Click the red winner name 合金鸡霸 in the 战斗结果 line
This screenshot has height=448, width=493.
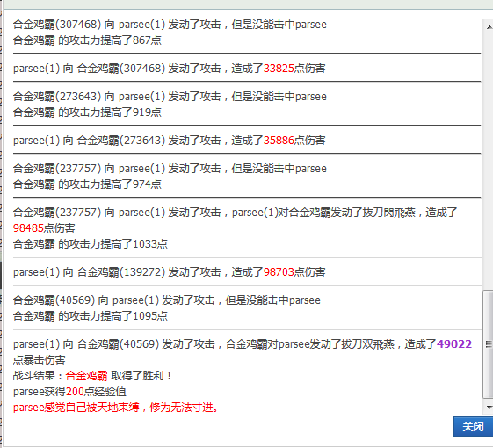point(86,376)
